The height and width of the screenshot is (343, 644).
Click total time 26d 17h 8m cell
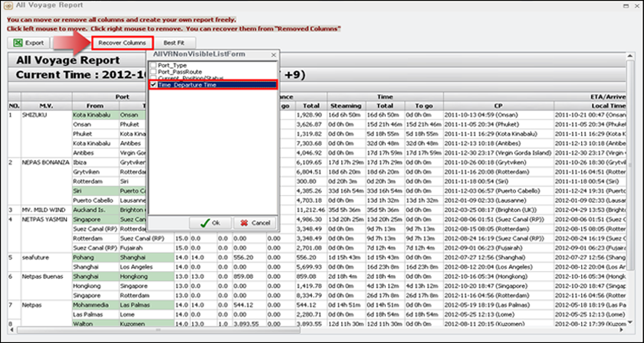click(385, 296)
